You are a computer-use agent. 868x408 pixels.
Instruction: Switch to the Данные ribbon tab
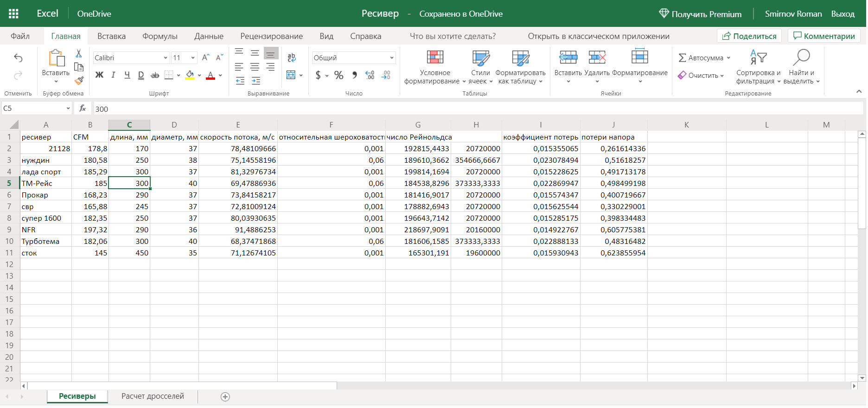click(x=209, y=36)
